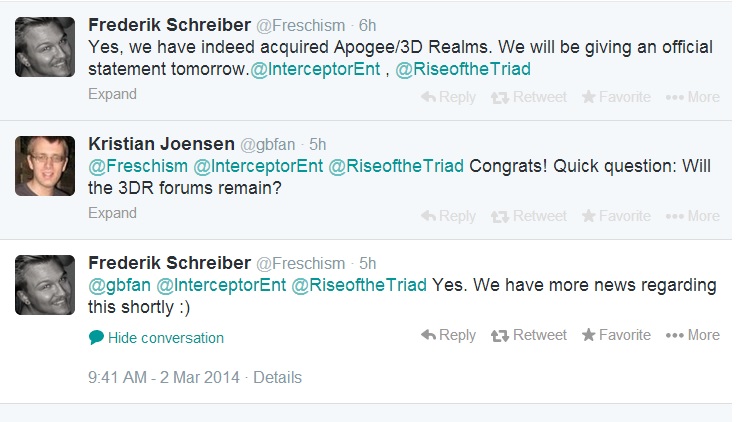Open Details of the 2 Mar 2014 tweet
The width and height of the screenshot is (736, 422).
[x=277, y=378]
